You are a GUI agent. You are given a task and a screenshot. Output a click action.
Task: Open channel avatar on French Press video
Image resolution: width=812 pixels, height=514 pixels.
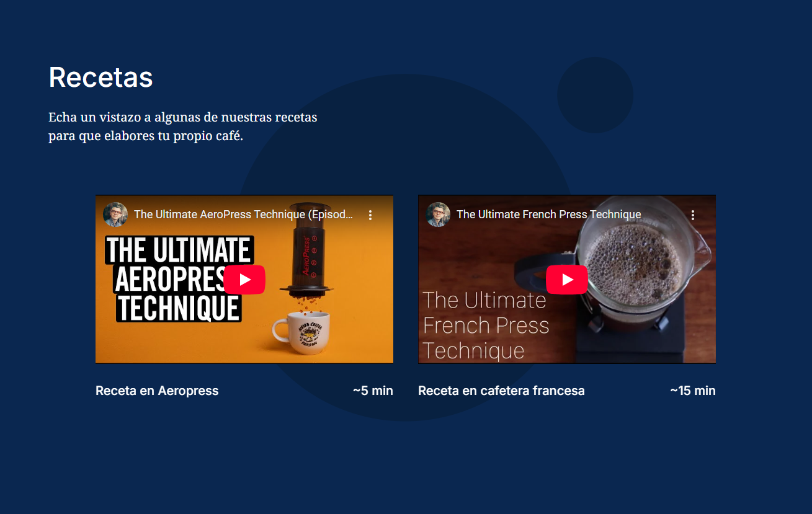pyautogui.click(x=438, y=215)
